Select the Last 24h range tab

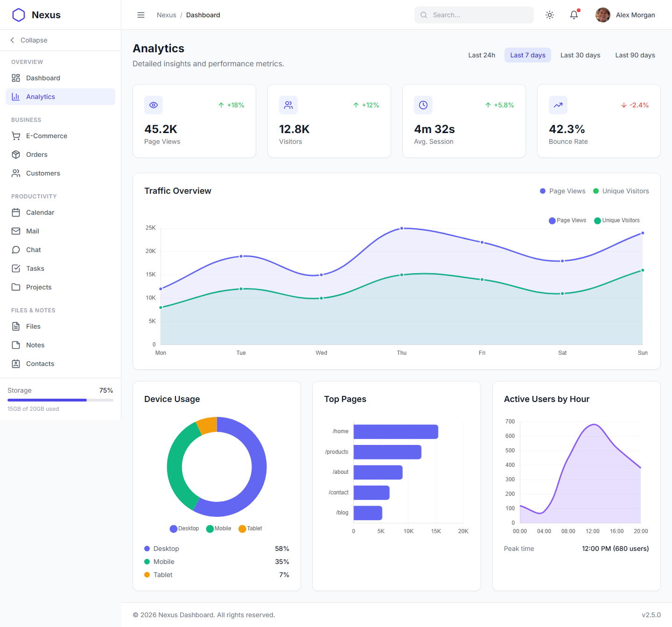click(482, 55)
